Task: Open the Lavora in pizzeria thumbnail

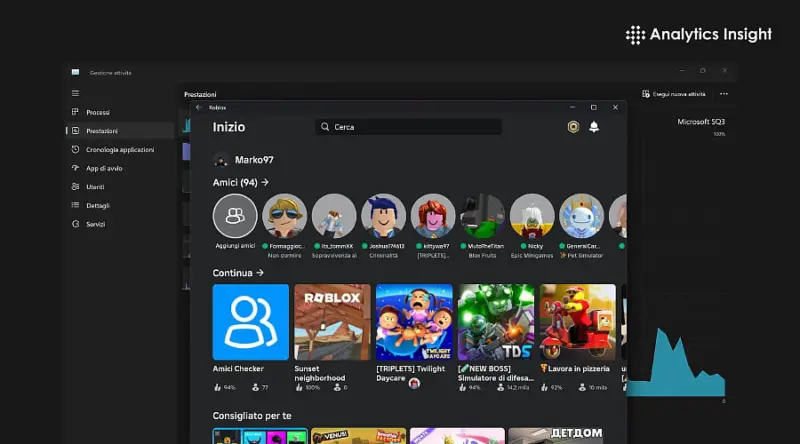Action: click(578, 322)
